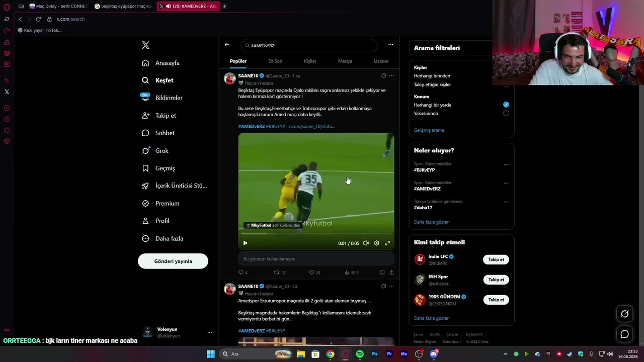Open a new browser tab
The width and height of the screenshot is (644, 362).
click(x=224, y=7)
